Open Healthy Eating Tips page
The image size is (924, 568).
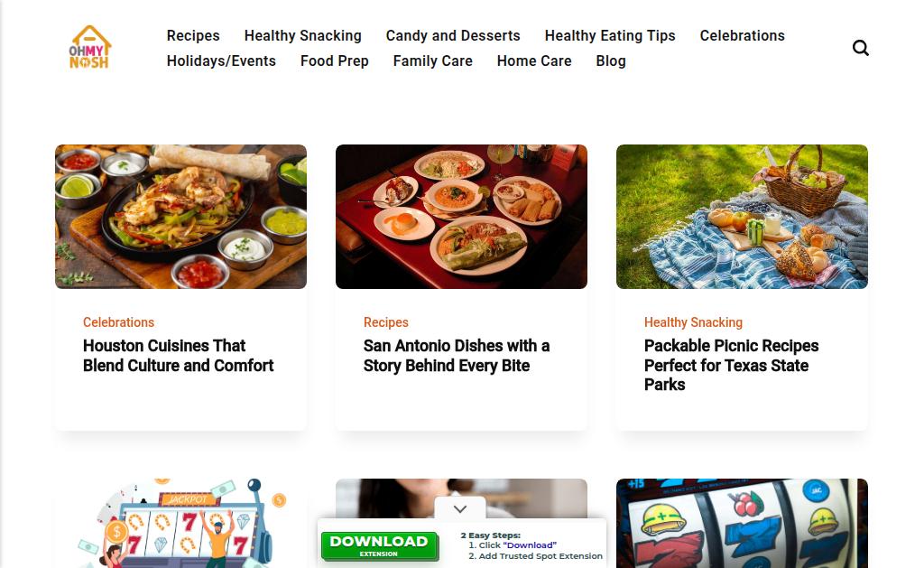[x=610, y=36]
